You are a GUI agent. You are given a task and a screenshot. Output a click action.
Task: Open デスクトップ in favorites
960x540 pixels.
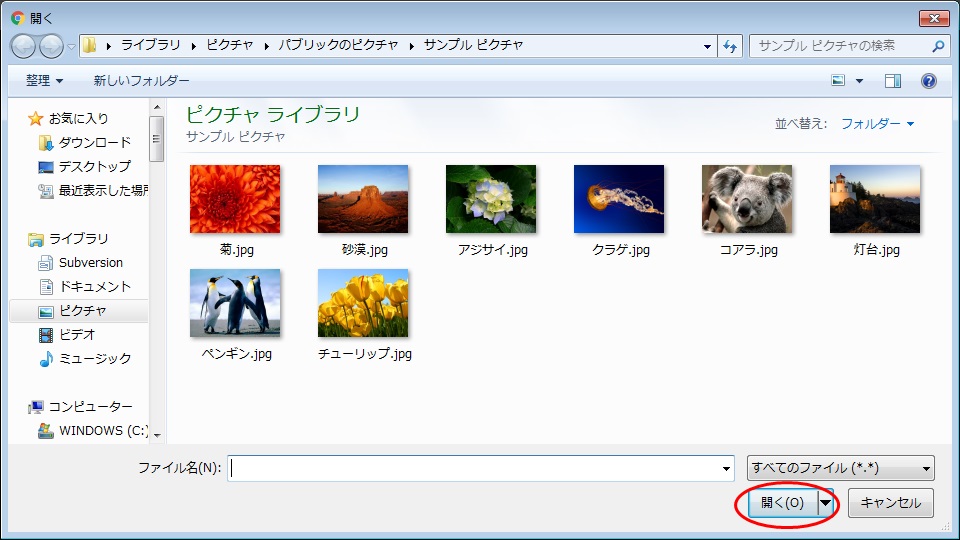click(x=95, y=166)
